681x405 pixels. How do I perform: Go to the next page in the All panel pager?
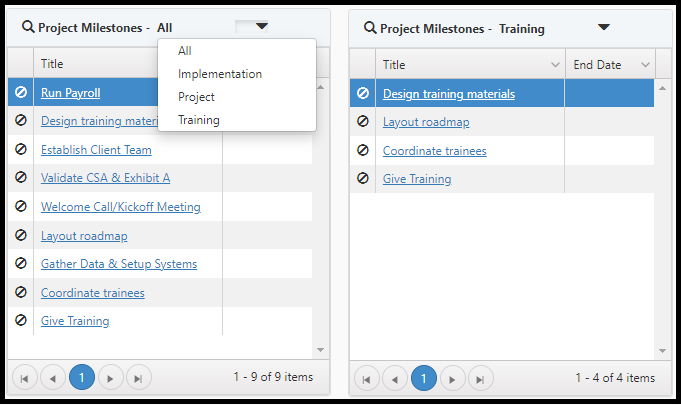[x=110, y=378]
